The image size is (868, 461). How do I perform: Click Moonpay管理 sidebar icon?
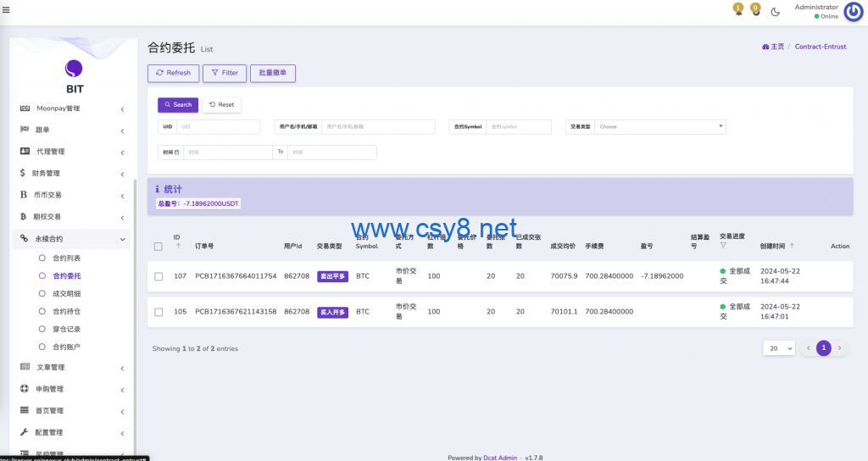[x=25, y=108]
